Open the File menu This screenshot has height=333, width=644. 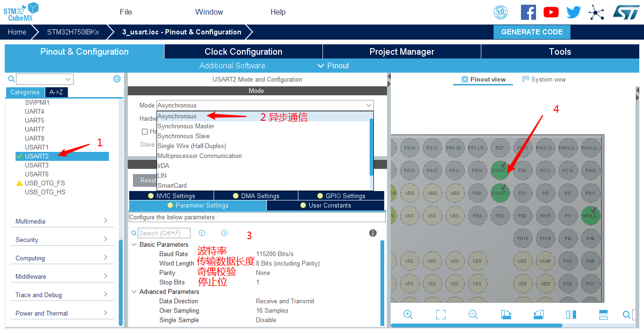[126, 12]
